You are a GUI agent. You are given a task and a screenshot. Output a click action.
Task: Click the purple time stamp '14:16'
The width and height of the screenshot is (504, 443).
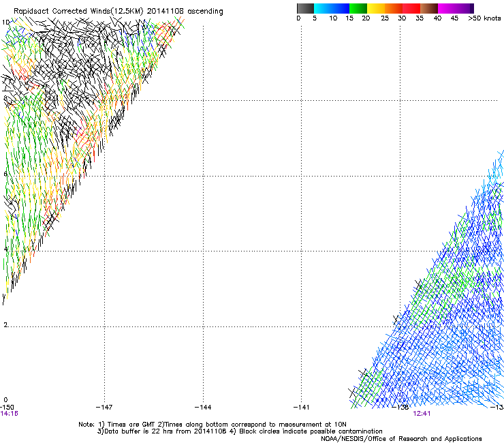pos(9,414)
